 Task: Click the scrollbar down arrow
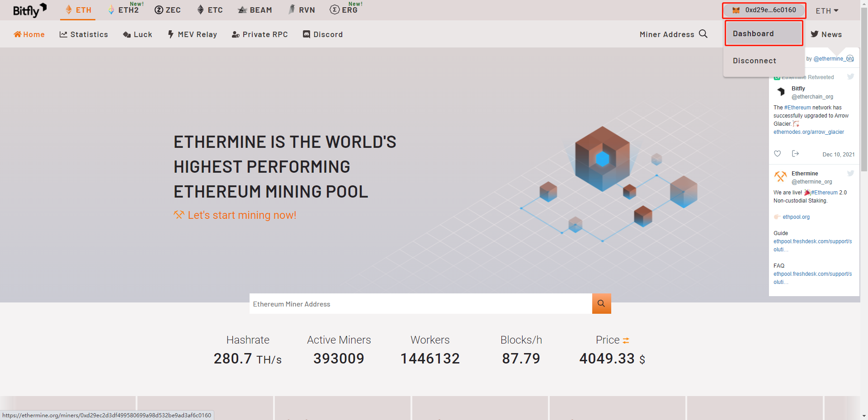[864, 416]
